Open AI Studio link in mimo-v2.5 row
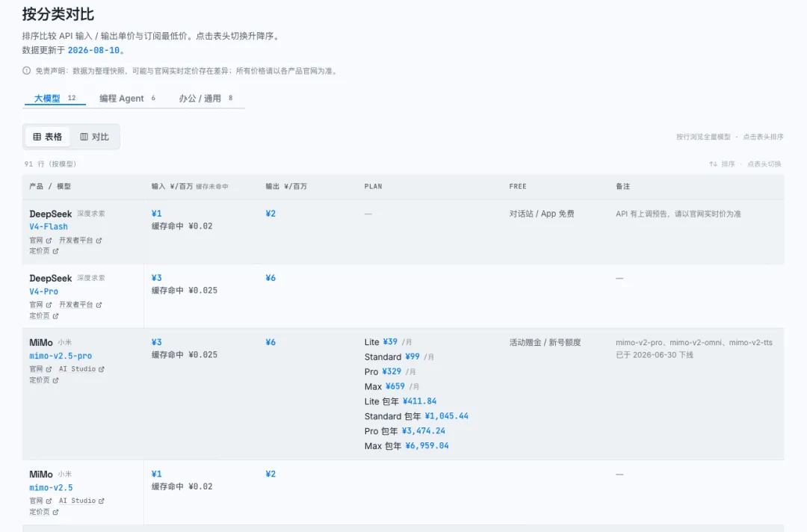Image resolution: width=807 pixels, height=532 pixels. (81, 501)
